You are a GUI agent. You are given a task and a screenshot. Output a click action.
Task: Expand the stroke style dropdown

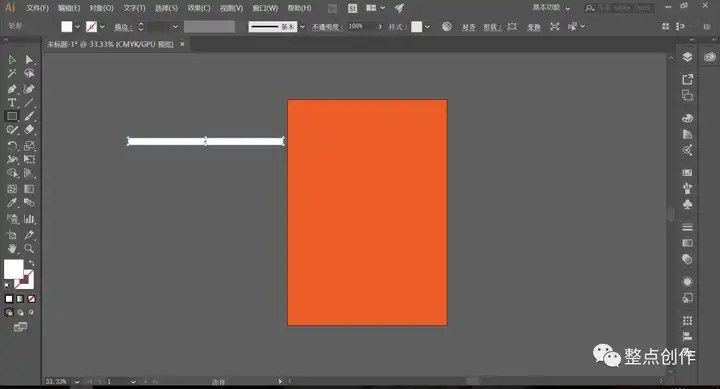click(302, 27)
